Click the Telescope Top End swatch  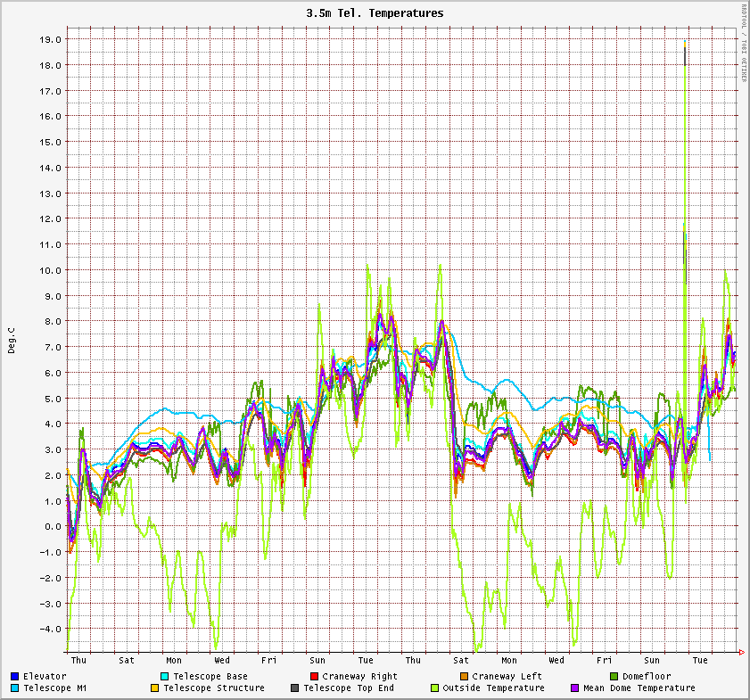coord(295,688)
